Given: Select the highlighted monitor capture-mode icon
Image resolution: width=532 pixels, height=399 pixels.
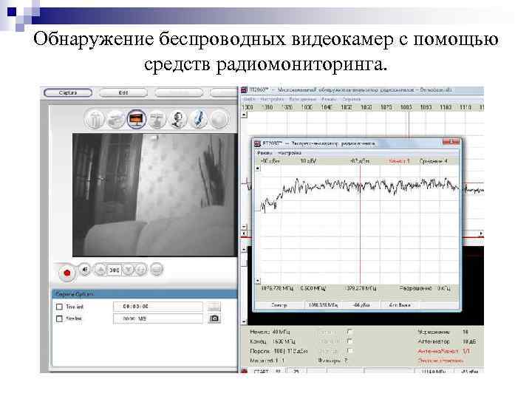Looking at the screenshot, I should [x=137, y=119].
